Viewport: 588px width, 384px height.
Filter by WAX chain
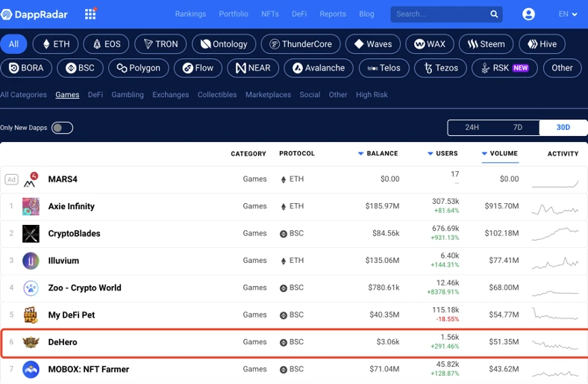pos(430,44)
